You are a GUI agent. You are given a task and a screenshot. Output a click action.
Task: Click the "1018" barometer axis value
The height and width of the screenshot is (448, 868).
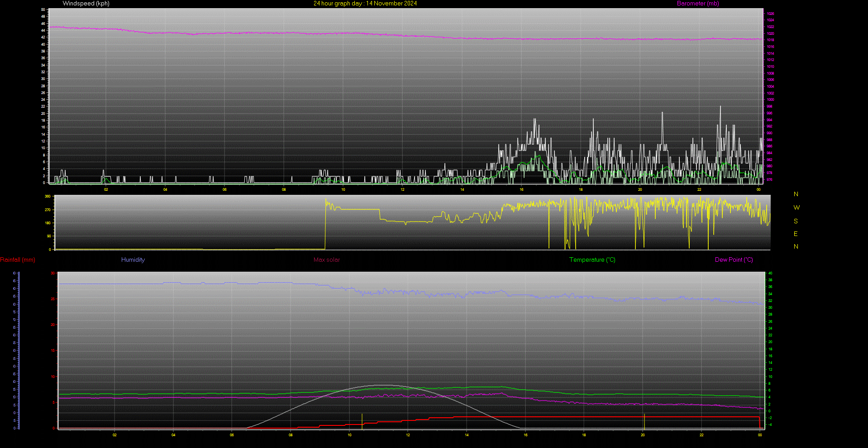point(770,40)
